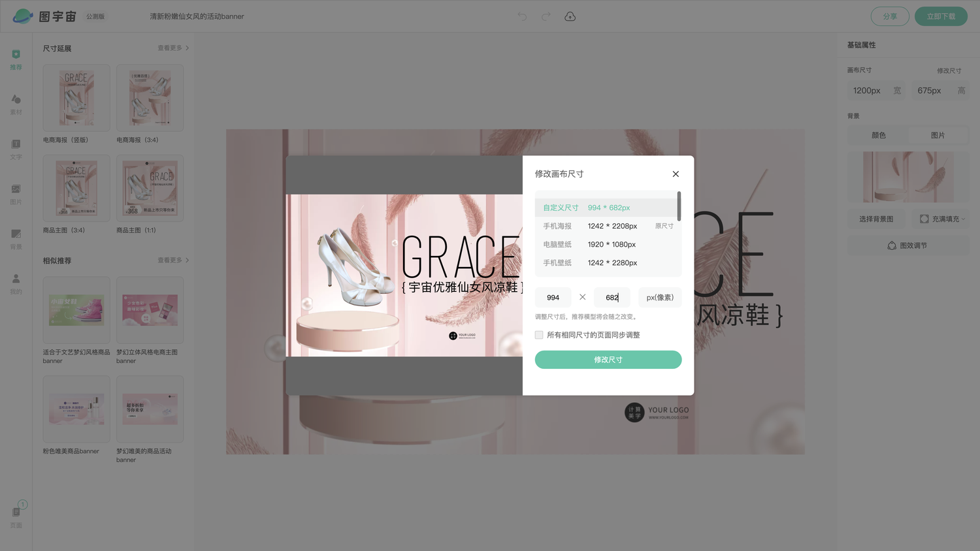Image resolution: width=980 pixels, height=551 pixels.
Task: Click the 修改尺寸 link in properties
Action: (949, 71)
